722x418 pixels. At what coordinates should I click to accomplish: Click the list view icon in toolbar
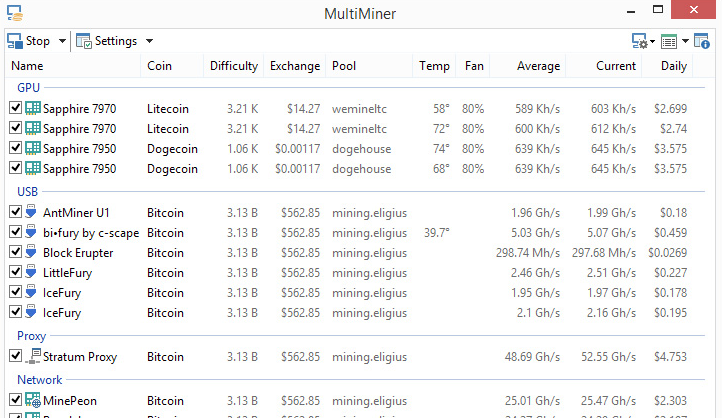(x=669, y=41)
